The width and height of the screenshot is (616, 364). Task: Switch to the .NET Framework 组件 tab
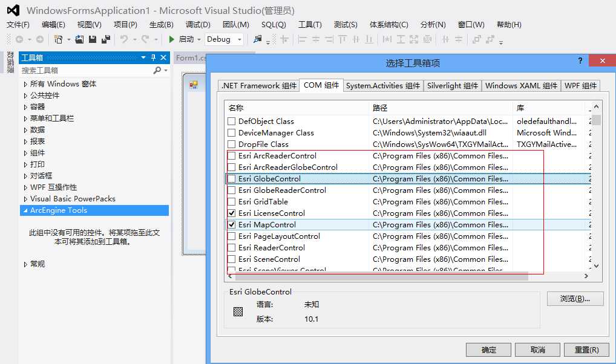259,86
